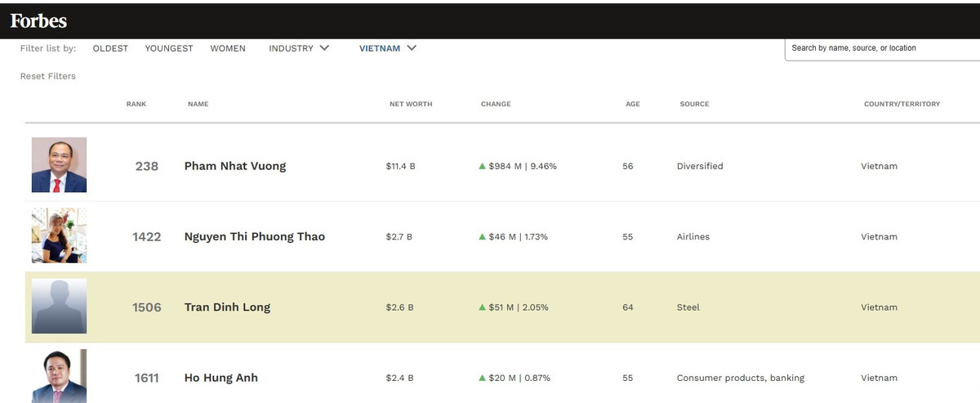Sort by the Change column header
Image resolution: width=980 pixels, height=403 pixels.
click(x=496, y=104)
